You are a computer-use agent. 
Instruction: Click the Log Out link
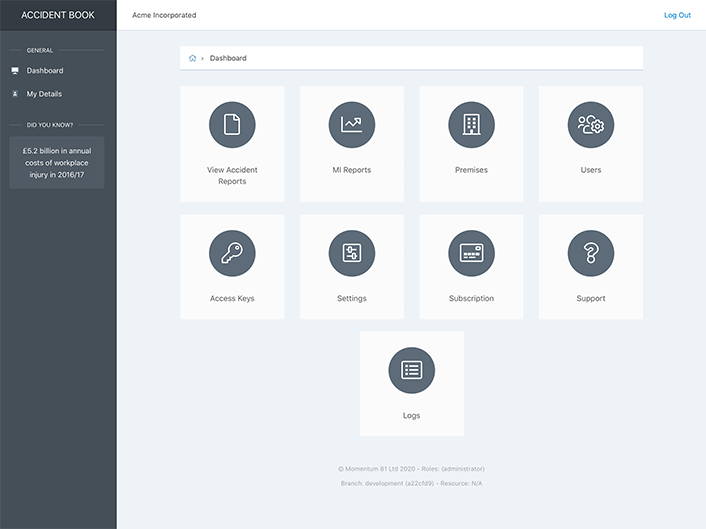pyautogui.click(x=677, y=15)
